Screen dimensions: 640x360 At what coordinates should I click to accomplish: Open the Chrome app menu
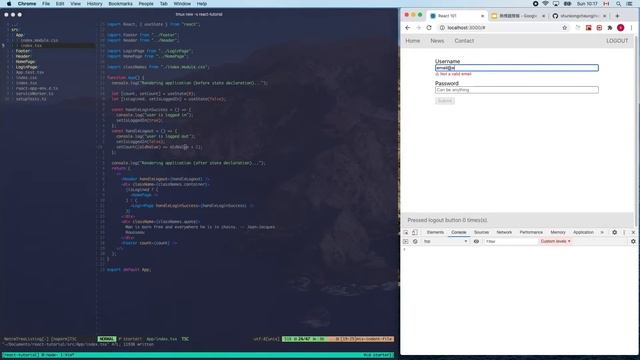coord(27,4)
